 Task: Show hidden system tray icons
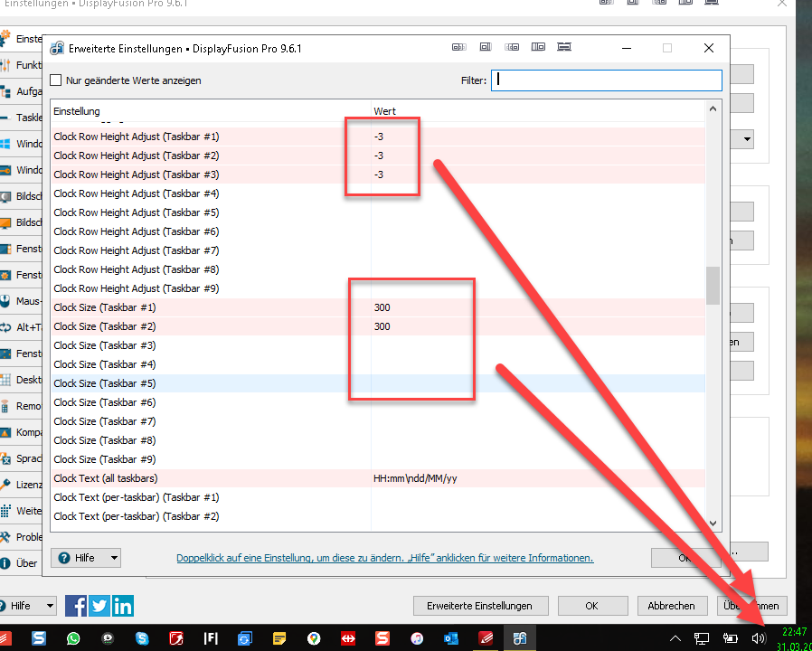point(676,638)
